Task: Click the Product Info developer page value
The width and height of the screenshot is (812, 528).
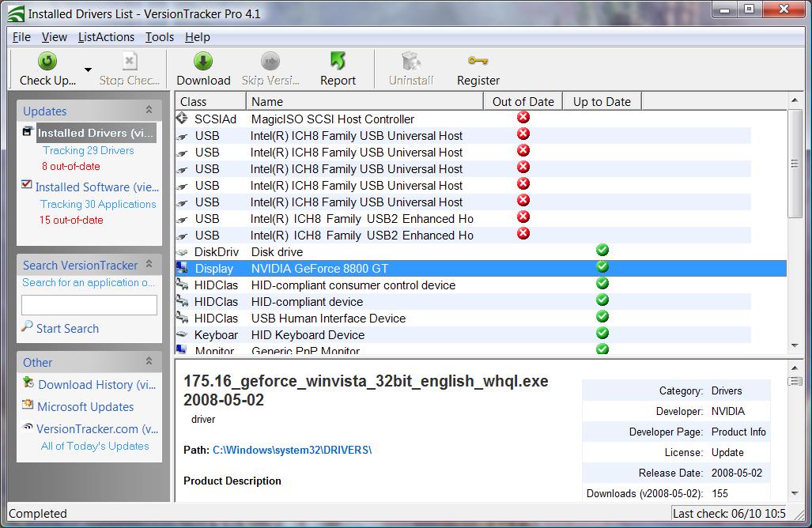Action: (x=738, y=432)
